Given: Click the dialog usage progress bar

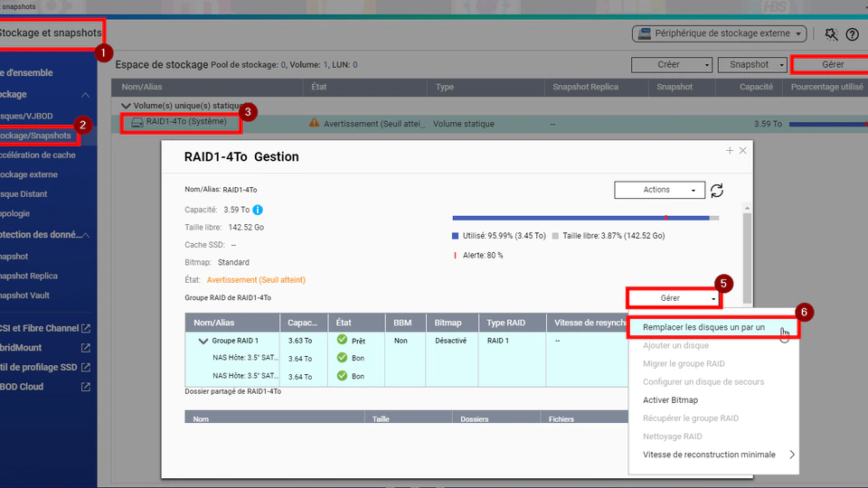Looking at the screenshot, I should point(586,218).
